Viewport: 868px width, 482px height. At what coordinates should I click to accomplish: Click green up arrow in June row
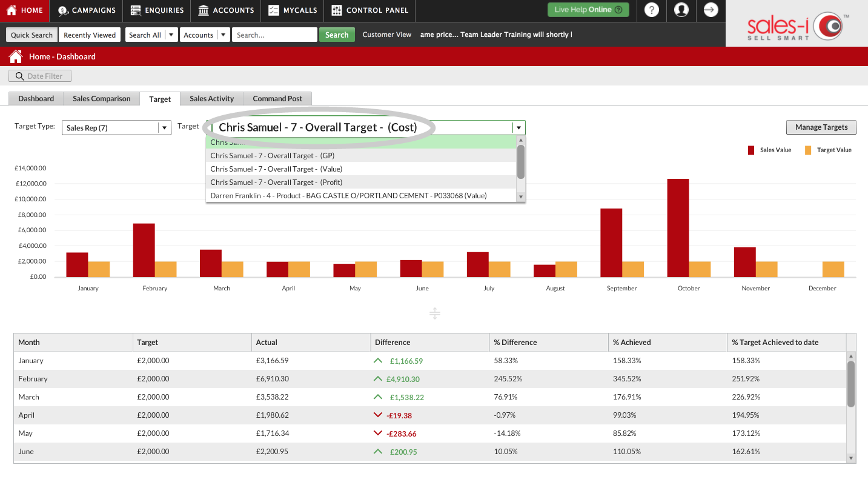pyautogui.click(x=378, y=452)
